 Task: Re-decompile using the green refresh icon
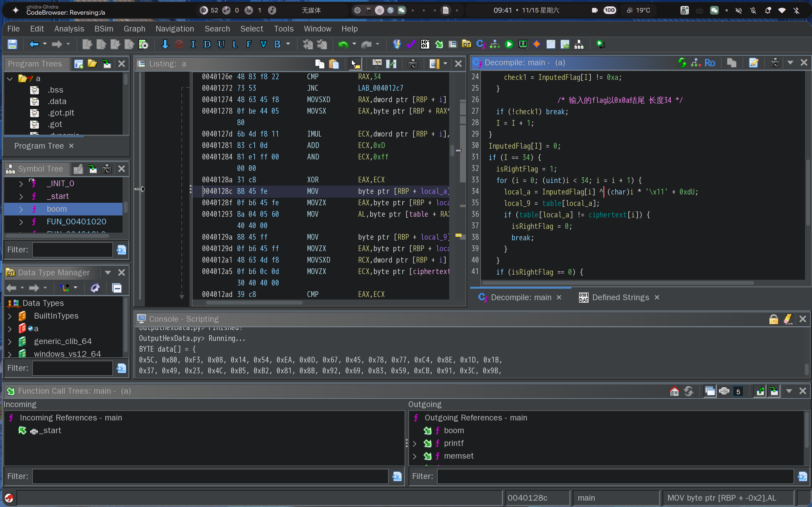(x=681, y=63)
